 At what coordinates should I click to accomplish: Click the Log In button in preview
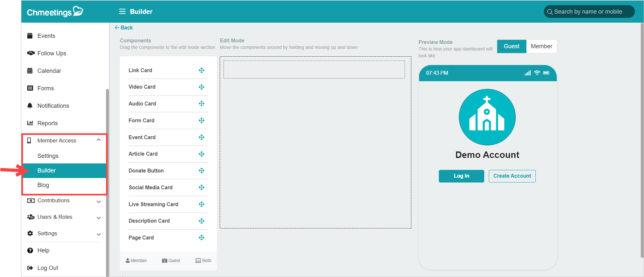(461, 176)
